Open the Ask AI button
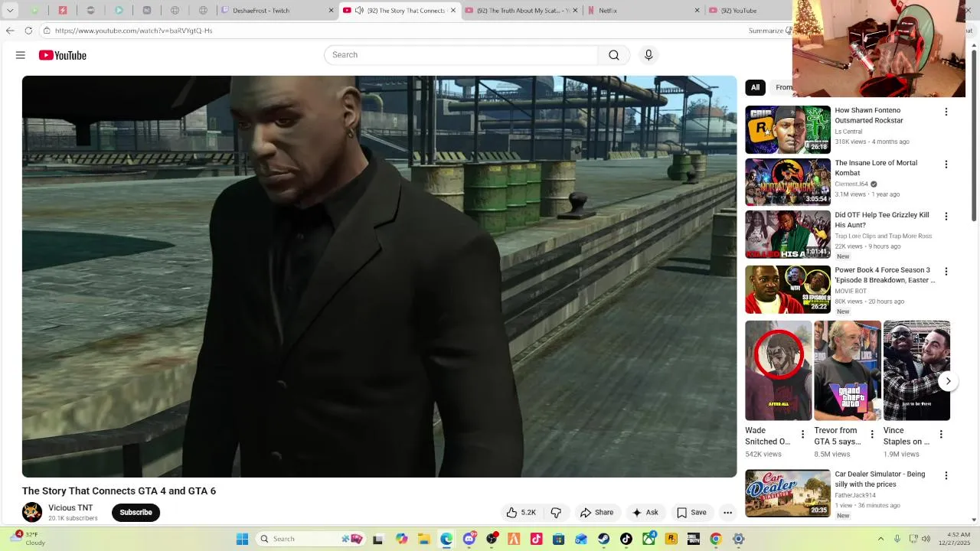The image size is (980, 551). 645,513
